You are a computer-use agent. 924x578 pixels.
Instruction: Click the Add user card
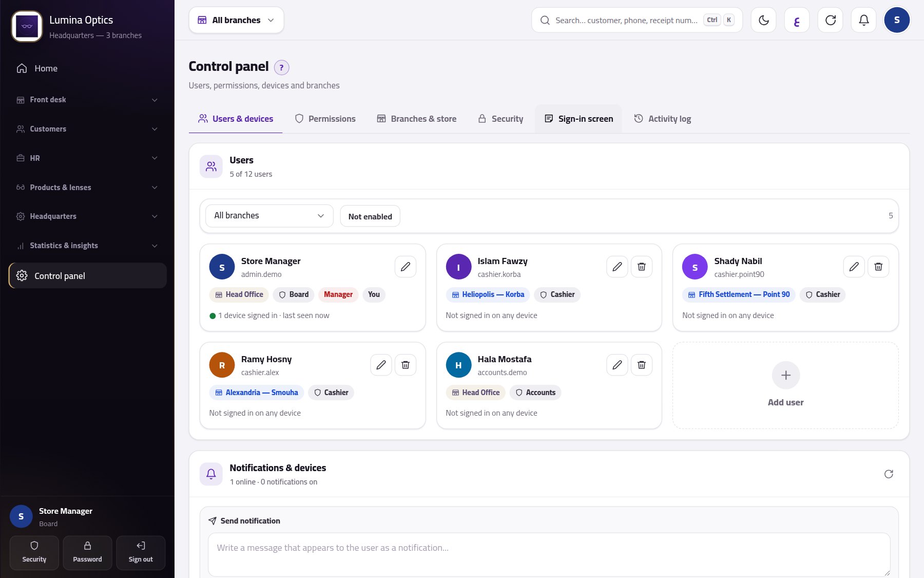tap(785, 385)
